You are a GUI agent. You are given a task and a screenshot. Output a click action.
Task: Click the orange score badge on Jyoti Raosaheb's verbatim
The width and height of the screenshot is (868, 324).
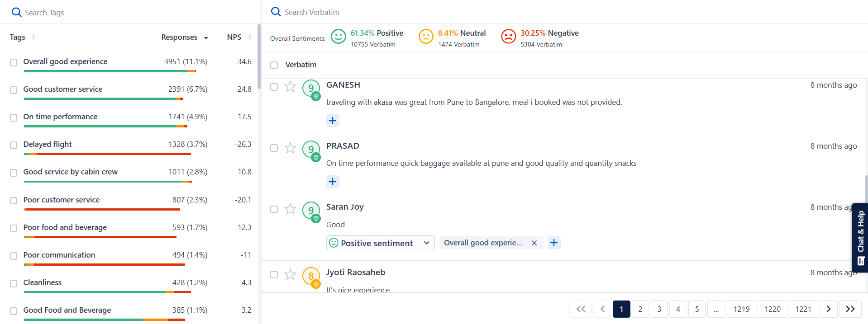[x=311, y=274]
